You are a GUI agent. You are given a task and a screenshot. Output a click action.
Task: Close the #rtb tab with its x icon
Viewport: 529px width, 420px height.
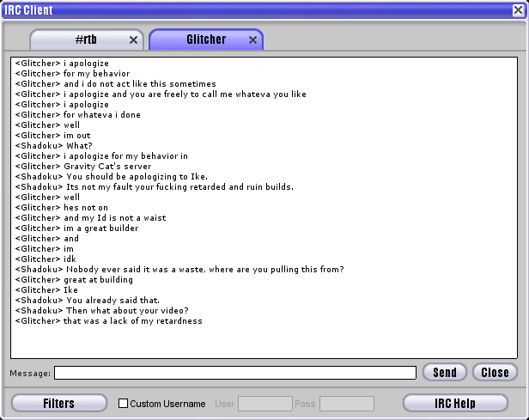point(133,40)
